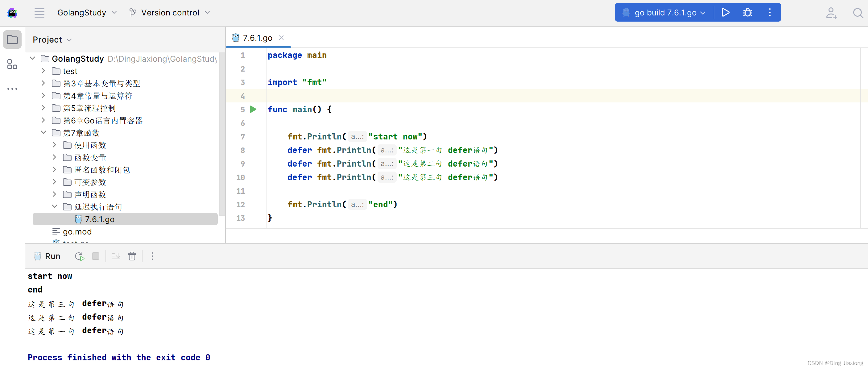Click line number 4 in gutter
Image resolution: width=868 pixels, height=369 pixels.
(243, 96)
